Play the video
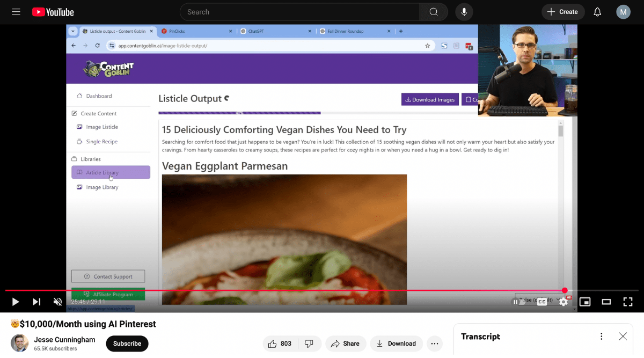This screenshot has width=644, height=358. [16, 302]
